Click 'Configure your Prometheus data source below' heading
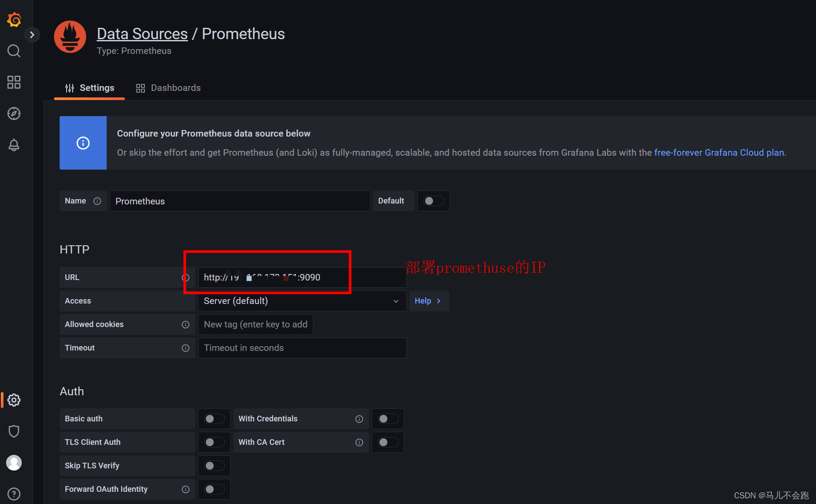This screenshot has height=504, width=816. (x=214, y=134)
